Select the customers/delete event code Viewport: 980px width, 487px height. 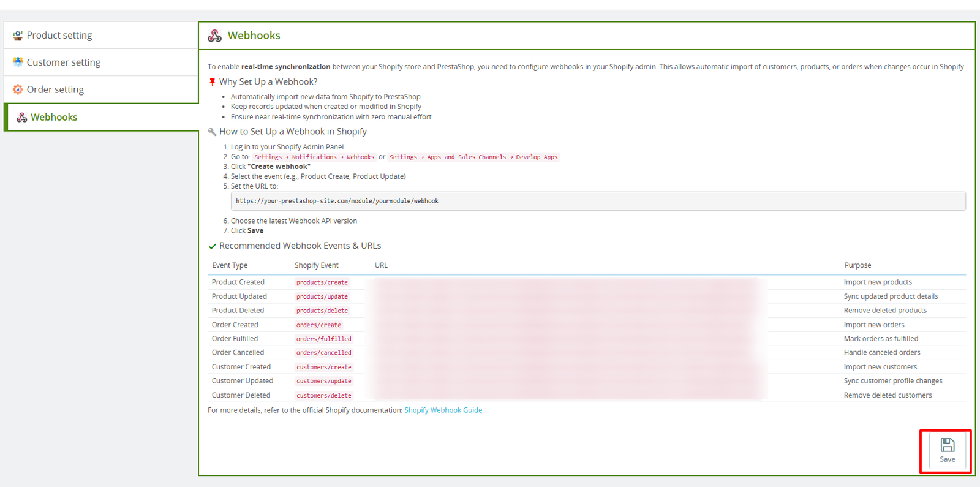click(x=324, y=395)
